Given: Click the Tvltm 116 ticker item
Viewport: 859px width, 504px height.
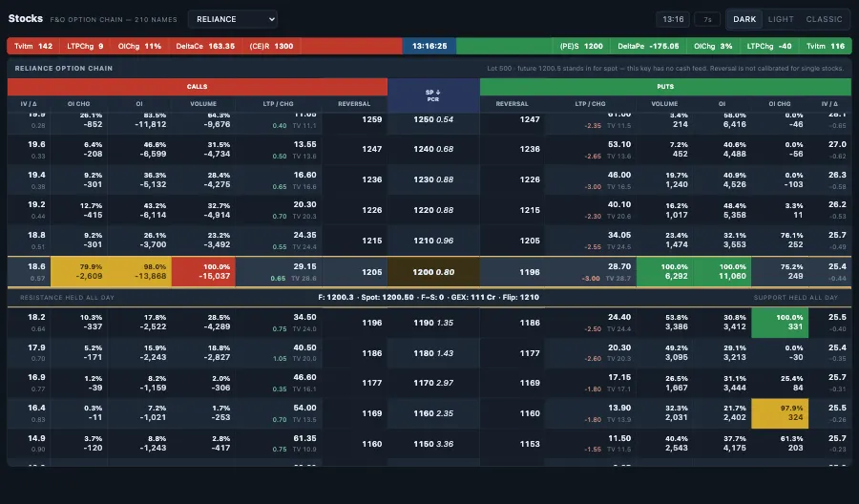Looking at the screenshot, I should coord(826,46).
